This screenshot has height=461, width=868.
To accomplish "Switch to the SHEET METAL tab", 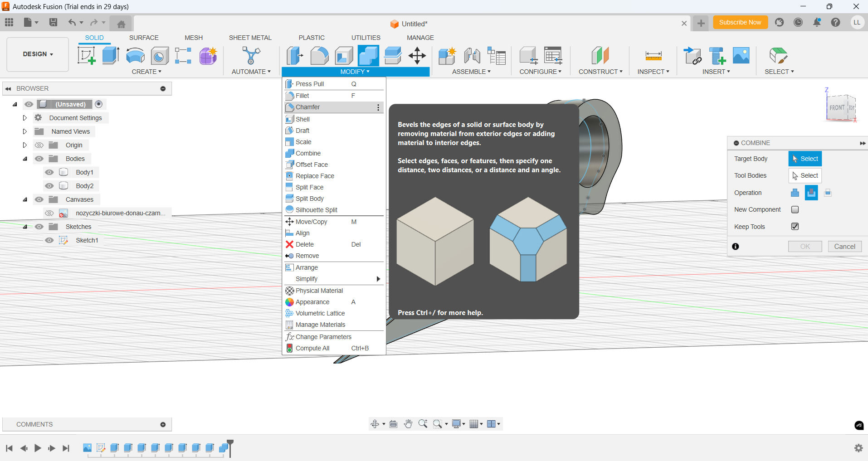I will [x=250, y=38].
